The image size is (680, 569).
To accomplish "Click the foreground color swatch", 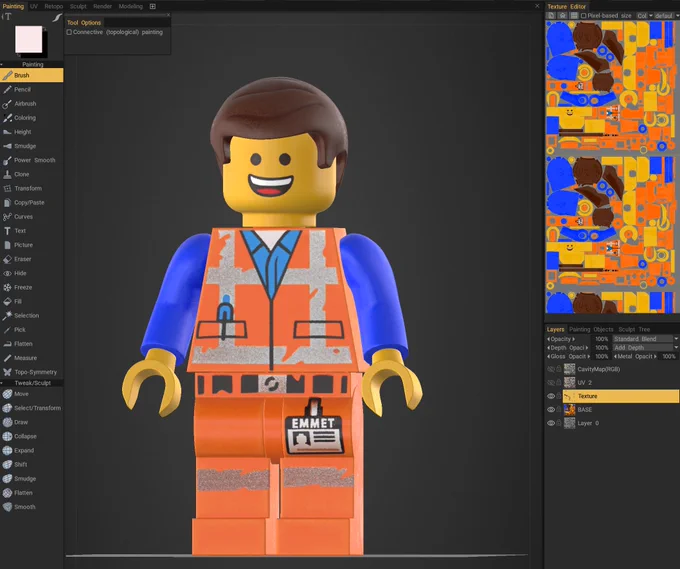I will click(x=29, y=39).
